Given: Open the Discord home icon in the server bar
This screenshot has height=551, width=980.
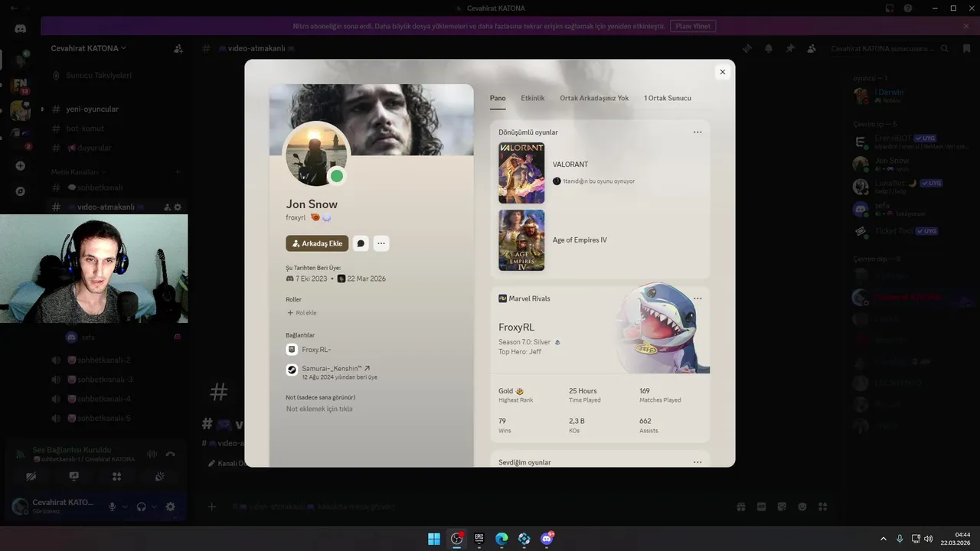Looking at the screenshot, I should click(21, 28).
